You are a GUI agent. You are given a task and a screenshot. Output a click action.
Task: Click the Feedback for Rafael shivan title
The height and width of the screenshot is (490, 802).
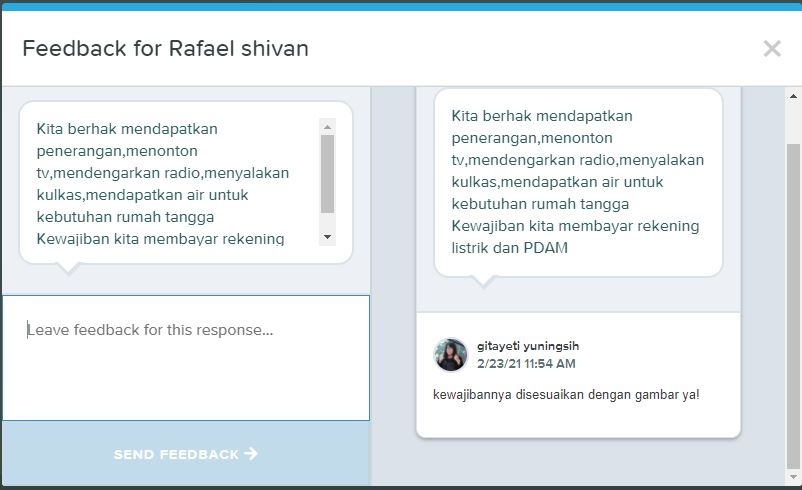(166, 49)
